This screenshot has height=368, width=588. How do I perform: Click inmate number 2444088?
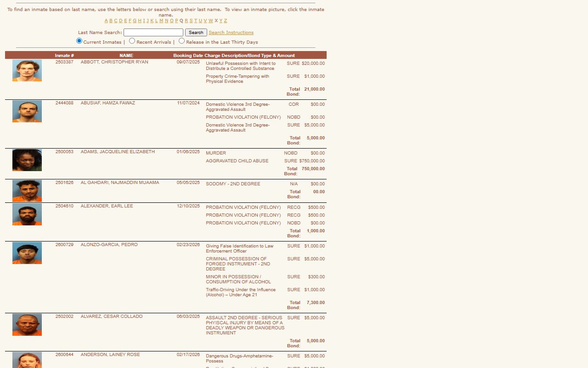click(x=64, y=103)
